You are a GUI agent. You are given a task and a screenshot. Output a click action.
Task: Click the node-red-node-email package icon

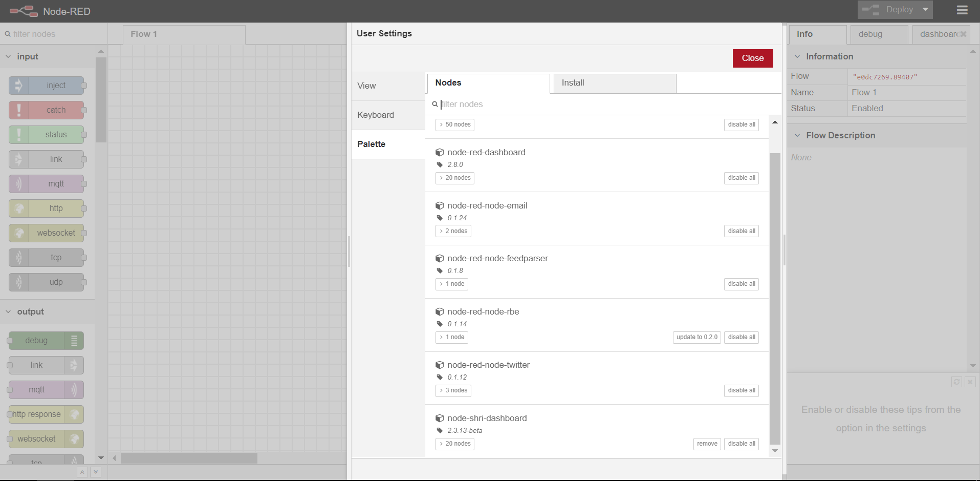pos(440,206)
